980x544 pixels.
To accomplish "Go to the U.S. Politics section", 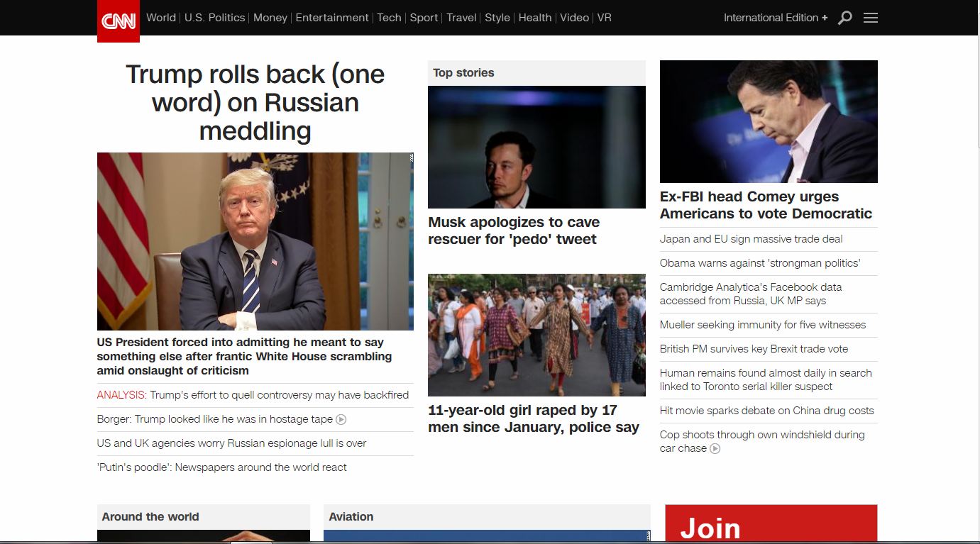I will [x=214, y=18].
